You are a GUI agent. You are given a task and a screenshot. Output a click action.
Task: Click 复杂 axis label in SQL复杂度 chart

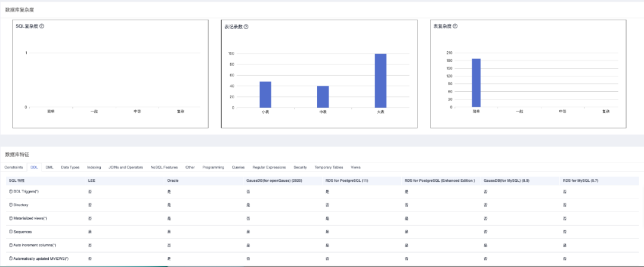click(181, 111)
